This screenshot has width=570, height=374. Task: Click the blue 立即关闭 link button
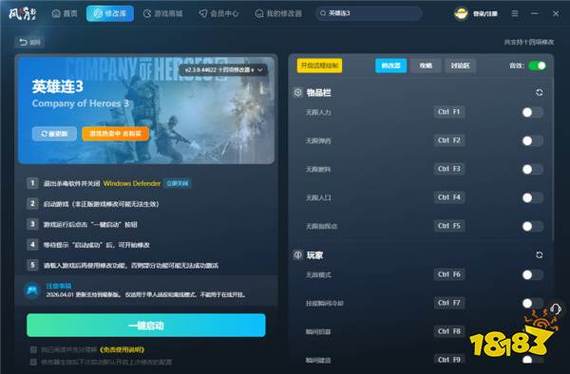click(x=177, y=184)
